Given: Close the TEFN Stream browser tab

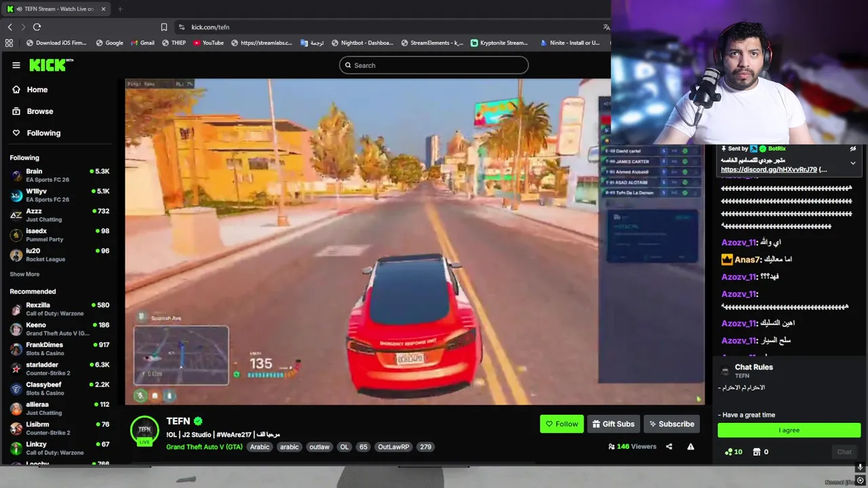Looking at the screenshot, I should click(x=104, y=9).
